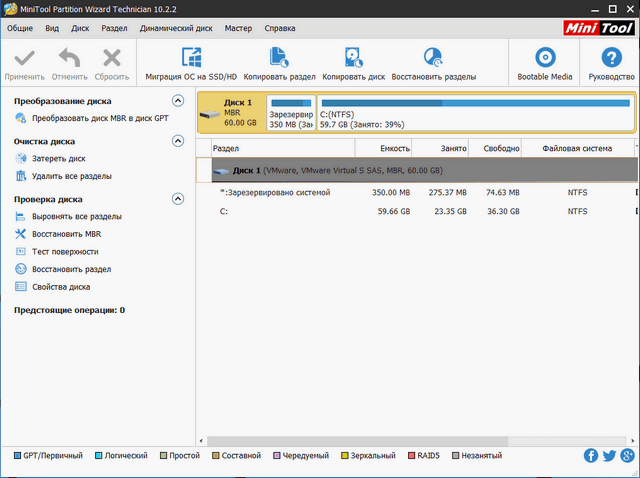Screen dimensions: 640x478
Task: Launch the Restore Partitions toolbar icon
Action: [x=433, y=57]
